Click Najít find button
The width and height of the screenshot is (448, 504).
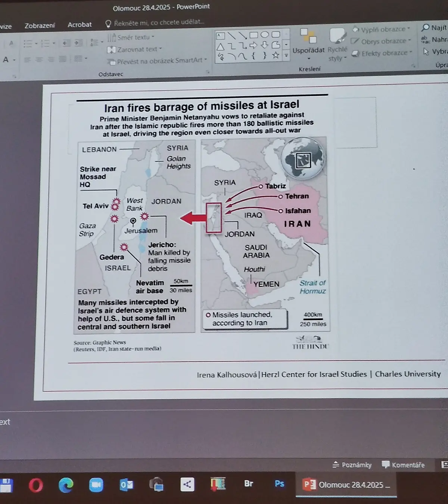tap(434, 28)
